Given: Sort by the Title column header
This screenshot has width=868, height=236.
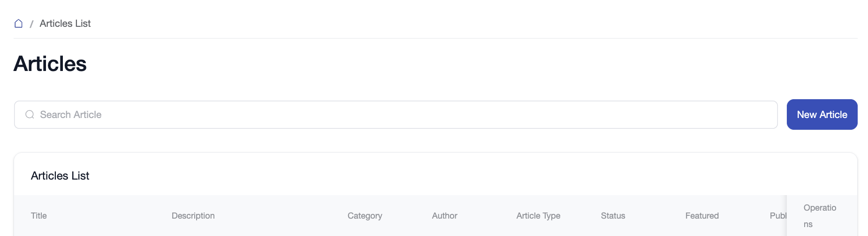Looking at the screenshot, I should (39, 216).
